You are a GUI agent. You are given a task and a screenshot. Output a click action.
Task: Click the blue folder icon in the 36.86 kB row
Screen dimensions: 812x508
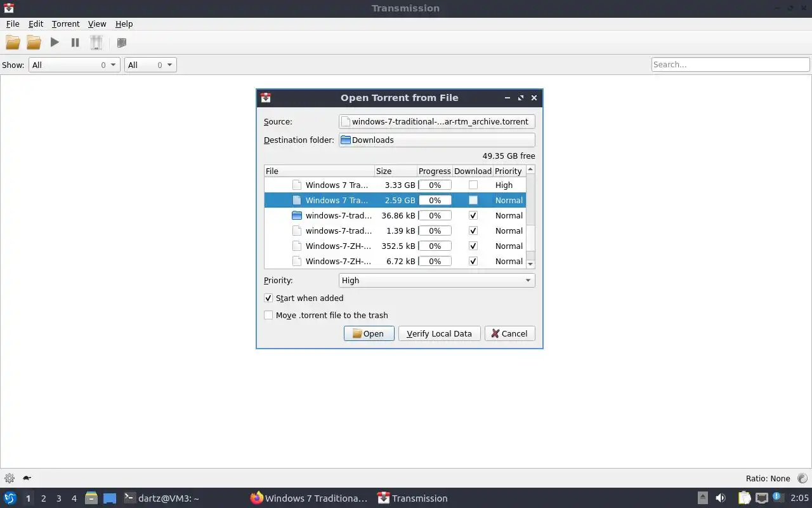296,215
